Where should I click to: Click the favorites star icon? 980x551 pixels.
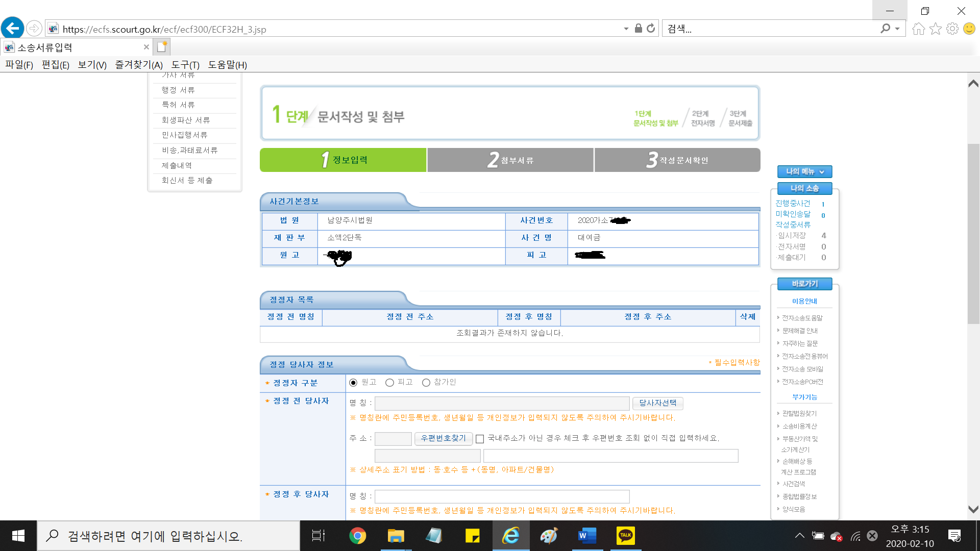pos(935,29)
